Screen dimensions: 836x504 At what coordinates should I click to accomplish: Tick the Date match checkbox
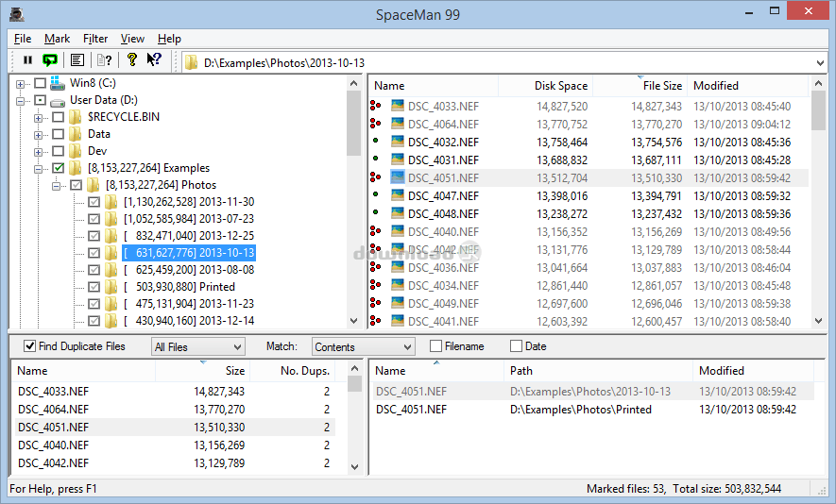tap(516, 346)
